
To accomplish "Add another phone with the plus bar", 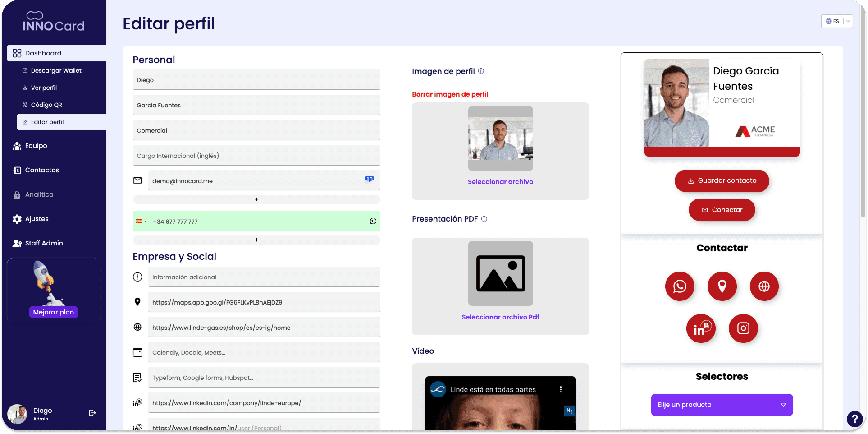I will click(256, 240).
